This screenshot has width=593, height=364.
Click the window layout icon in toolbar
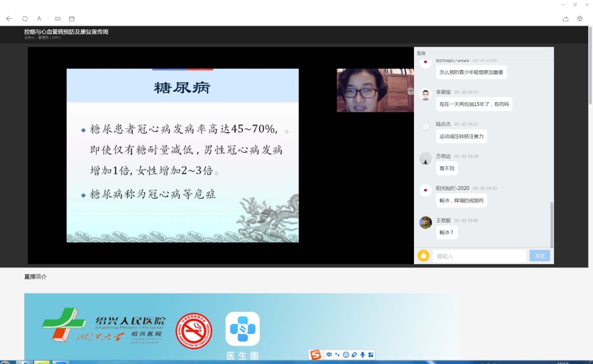[x=72, y=19]
